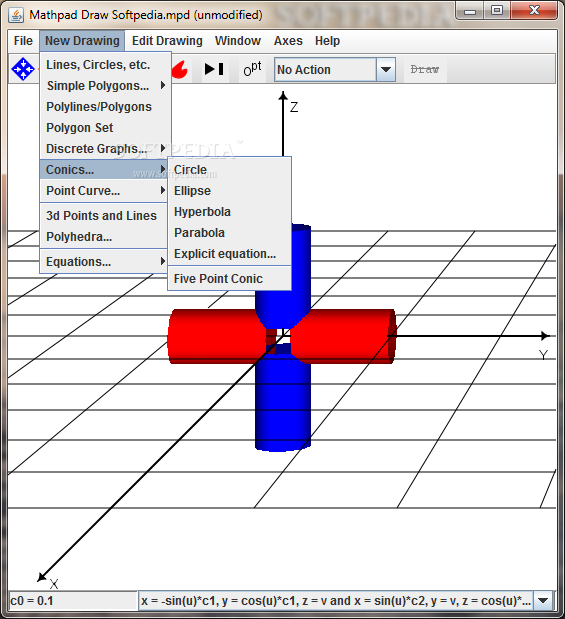Select Circle from Conics submenu

(x=230, y=170)
